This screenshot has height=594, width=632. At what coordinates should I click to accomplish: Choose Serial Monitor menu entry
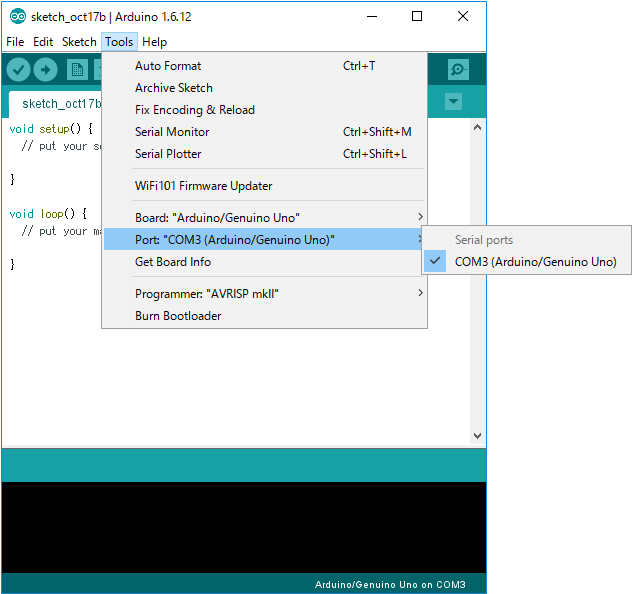(x=264, y=132)
